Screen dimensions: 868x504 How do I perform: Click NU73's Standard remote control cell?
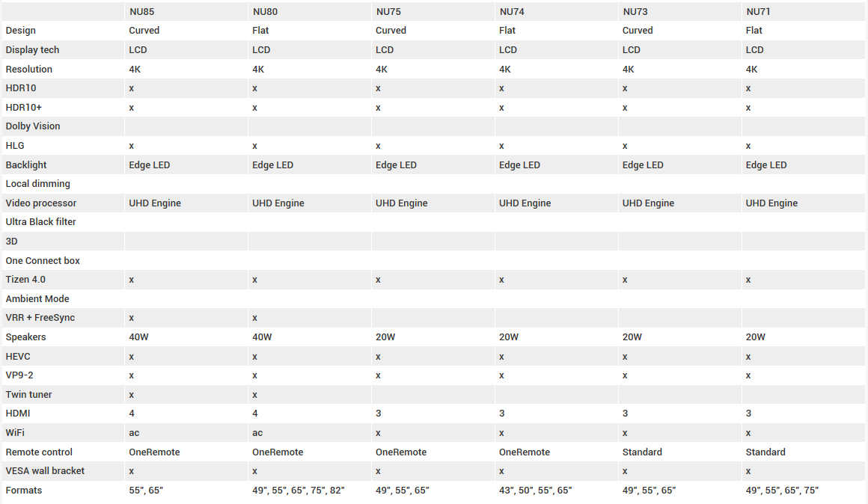coord(642,452)
